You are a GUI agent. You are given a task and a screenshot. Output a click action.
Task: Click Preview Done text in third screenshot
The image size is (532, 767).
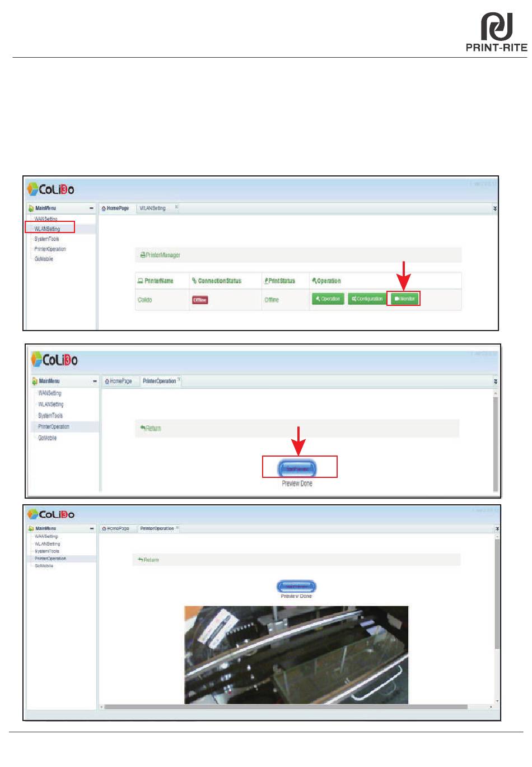[x=297, y=596]
